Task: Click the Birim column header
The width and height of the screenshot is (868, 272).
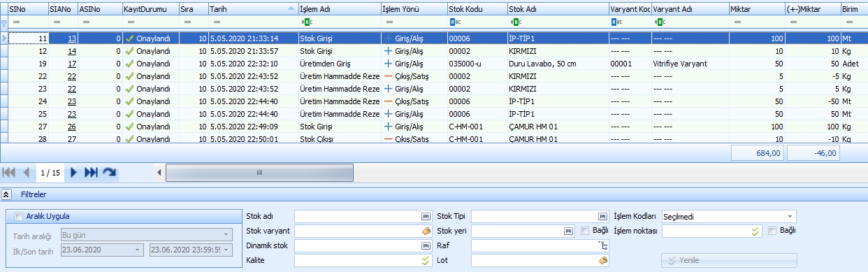Action: pos(854,8)
